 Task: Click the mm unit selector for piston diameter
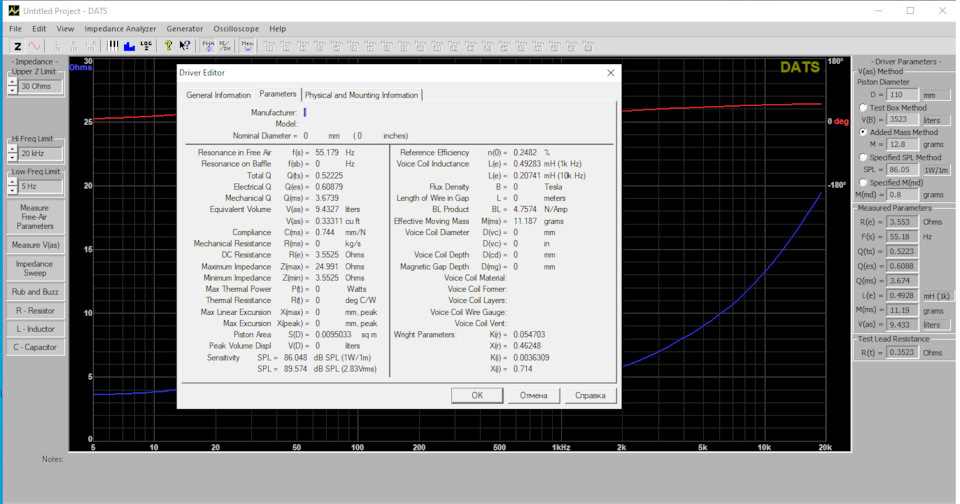pos(936,95)
